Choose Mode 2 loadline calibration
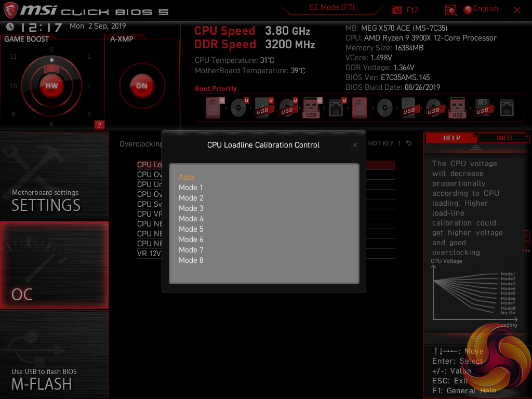The height and width of the screenshot is (399, 532). tap(191, 198)
